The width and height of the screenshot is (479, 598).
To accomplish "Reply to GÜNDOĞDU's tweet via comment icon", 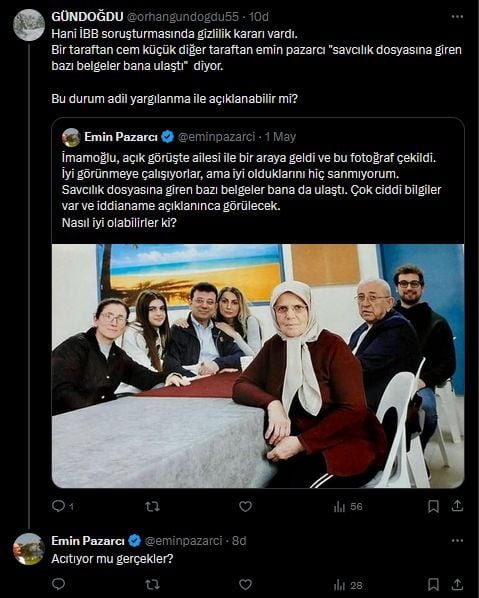I will click(x=58, y=506).
